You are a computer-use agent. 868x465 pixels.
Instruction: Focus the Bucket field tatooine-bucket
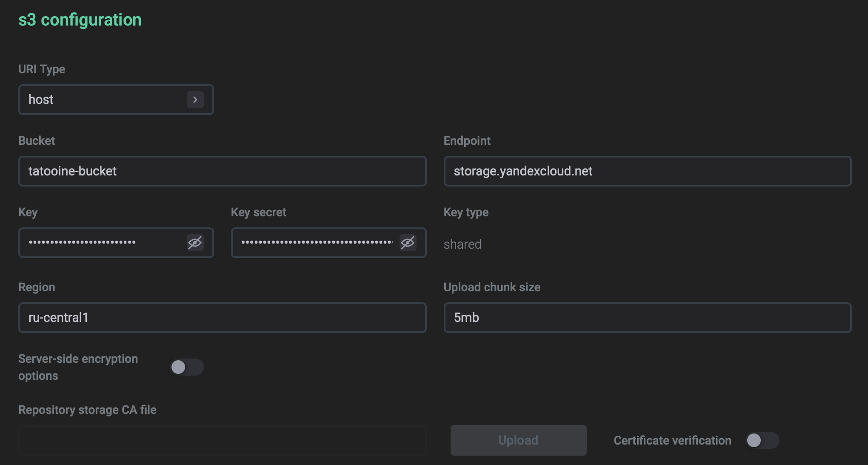click(x=222, y=171)
